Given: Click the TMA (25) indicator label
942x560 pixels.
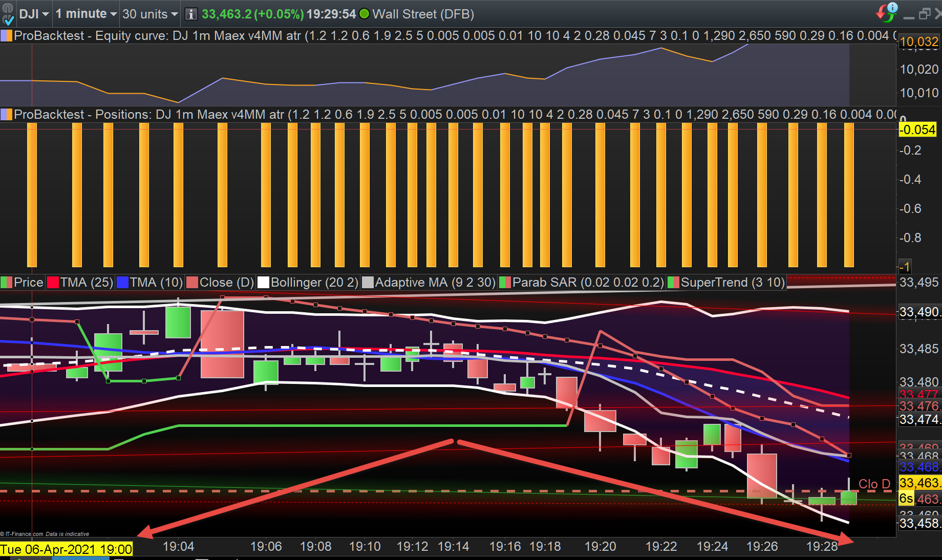Looking at the screenshot, I should click(87, 283).
